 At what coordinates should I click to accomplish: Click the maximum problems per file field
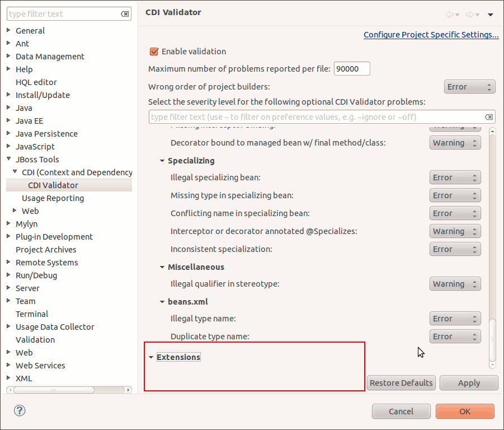(x=352, y=69)
